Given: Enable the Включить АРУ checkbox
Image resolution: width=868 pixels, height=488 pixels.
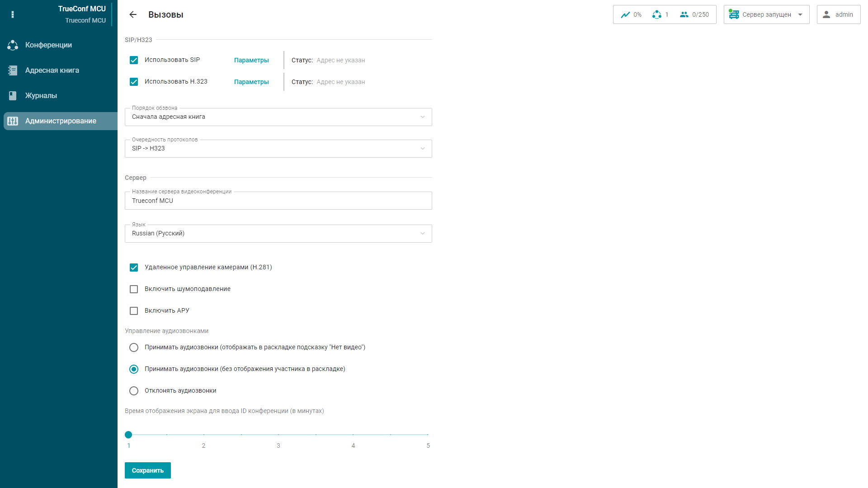Looking at the screenshot, I should (134, 311).
